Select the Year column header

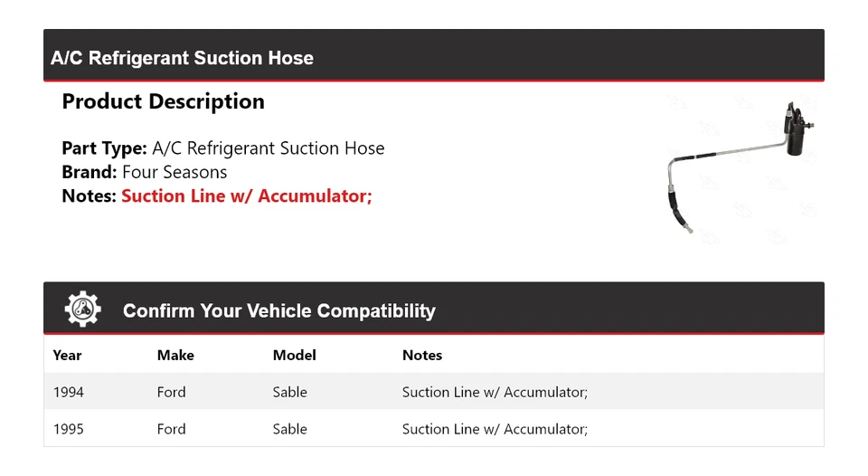click(x=67, y=356)
